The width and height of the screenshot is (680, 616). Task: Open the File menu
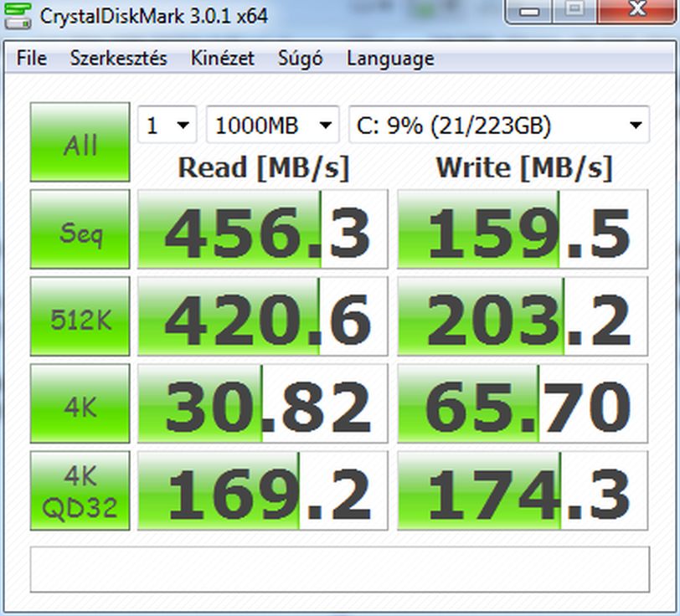32,58
